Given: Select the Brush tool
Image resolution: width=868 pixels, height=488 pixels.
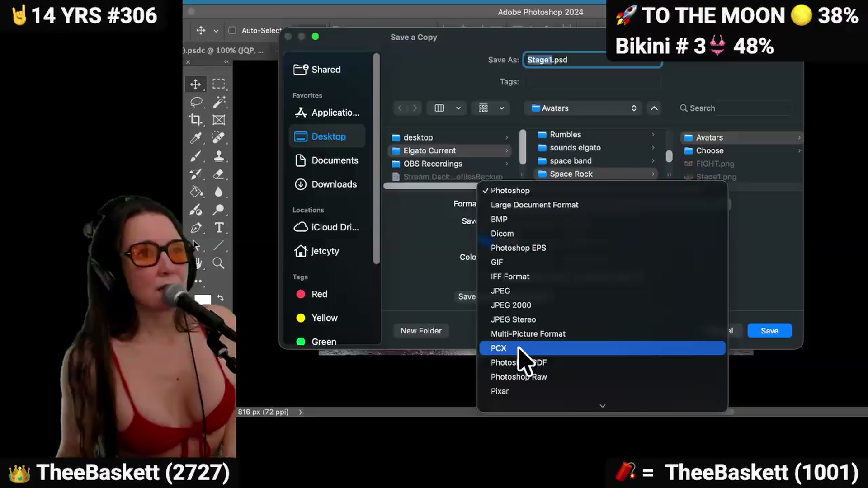Looking at the screenshot, I should pos(196,156).
